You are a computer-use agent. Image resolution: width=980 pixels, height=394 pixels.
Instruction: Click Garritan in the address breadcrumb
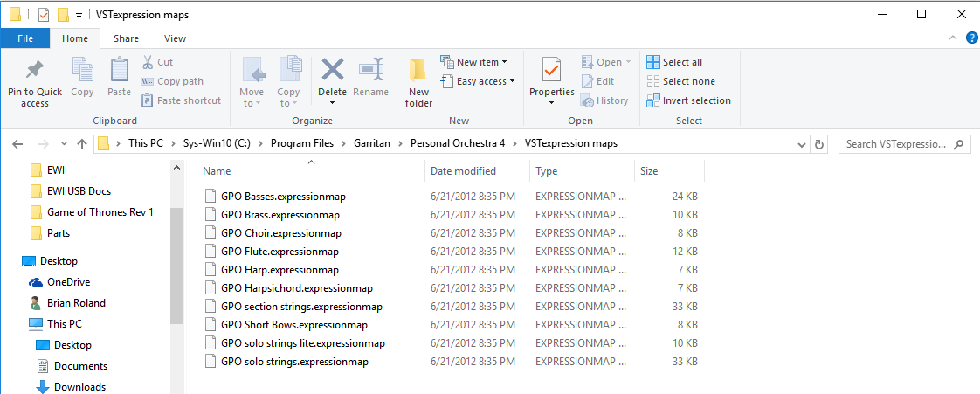tap(374, 144)
